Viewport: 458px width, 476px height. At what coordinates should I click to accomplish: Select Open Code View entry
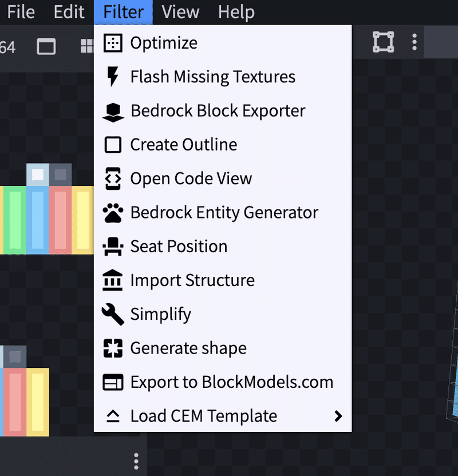tap(223, 178)
